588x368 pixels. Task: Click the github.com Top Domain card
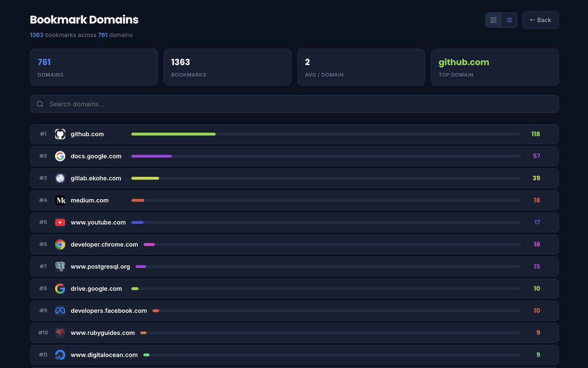pyautogui.click(x=495, y=67)
